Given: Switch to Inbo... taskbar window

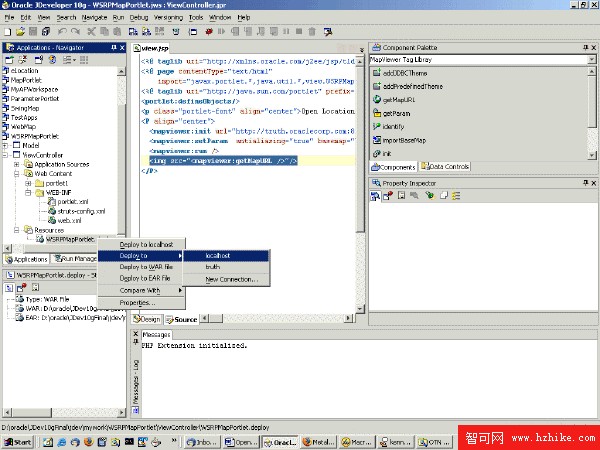Looking at the screenshot, I should coord(203,442).
